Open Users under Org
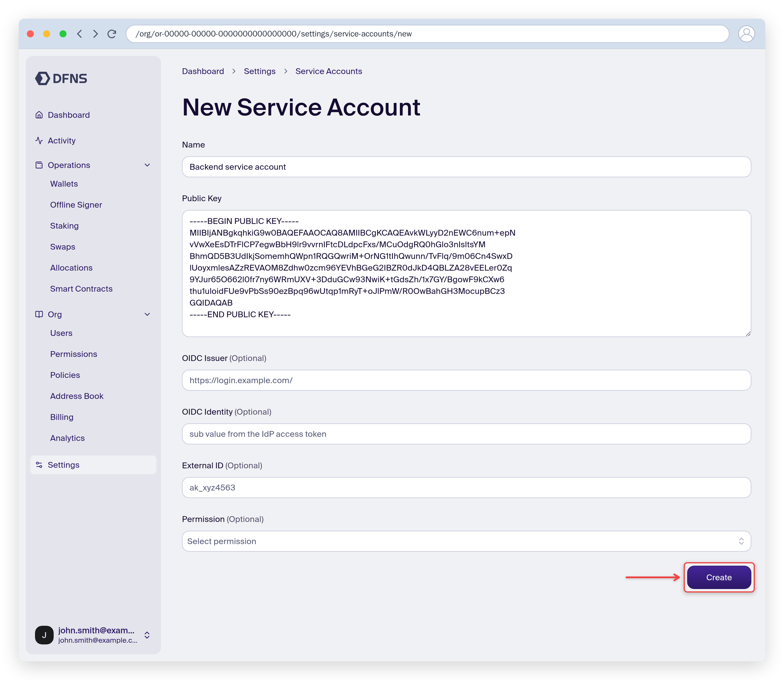Screen dimensions: 784x680 tap(61, 333)
